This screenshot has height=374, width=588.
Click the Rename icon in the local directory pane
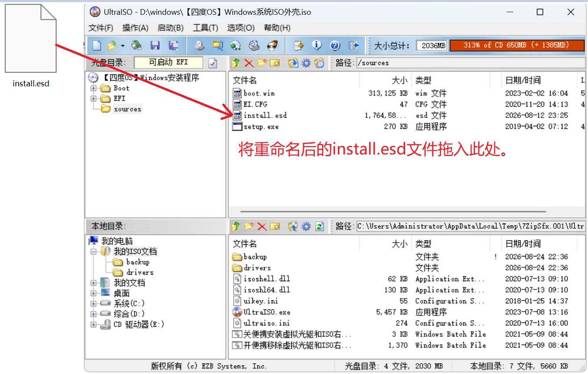coord(274,226)
